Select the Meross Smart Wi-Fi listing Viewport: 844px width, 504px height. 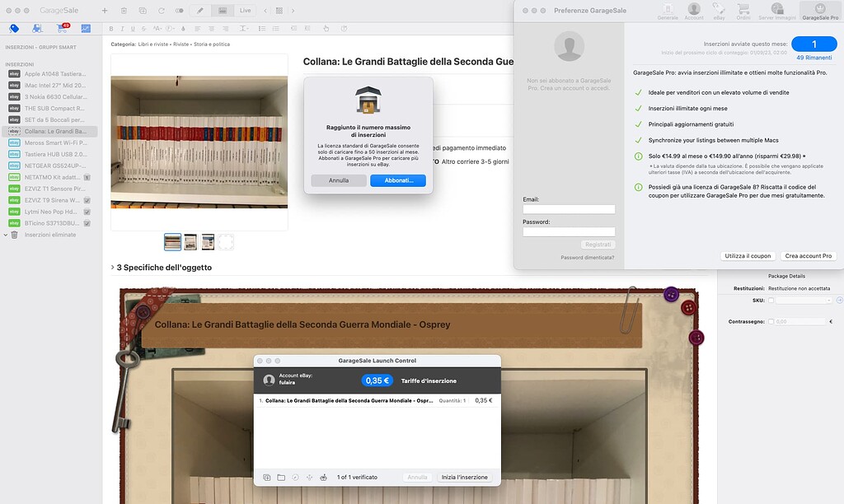click(x=49, y=142)
